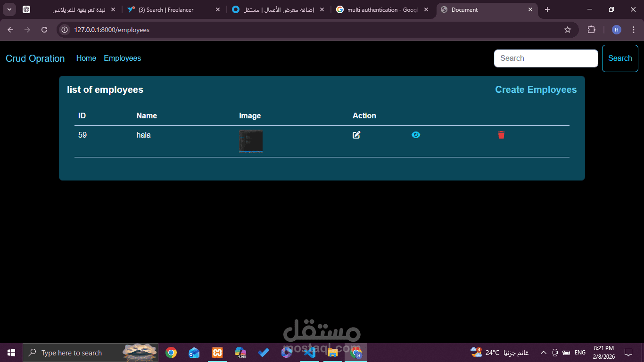Open Outlook from the taskbar
The height and width of the screenshot is (362, 644).
(194, 353)
